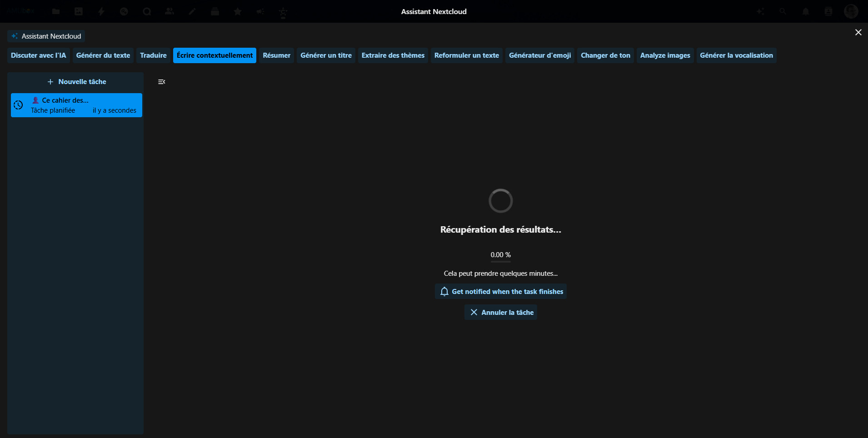Open the notifications bell in header
Screen dimensions: 868x438
pyautogui.click(x=806, y=11)
